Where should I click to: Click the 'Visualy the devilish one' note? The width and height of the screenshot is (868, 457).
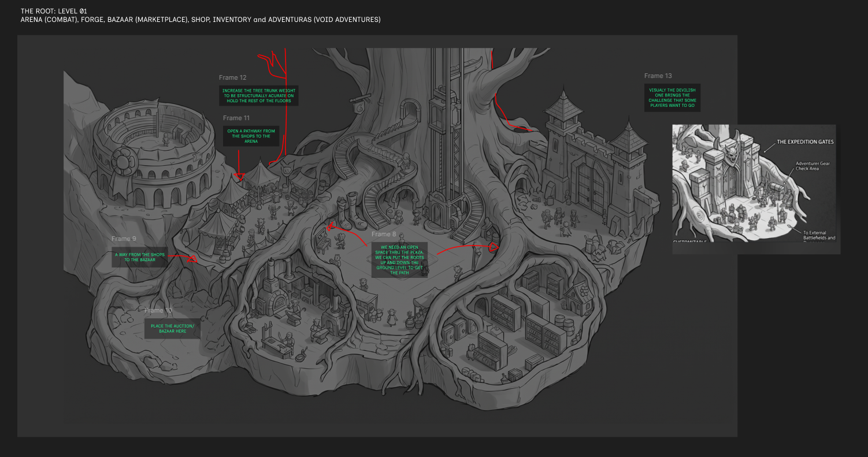[672, 98]
